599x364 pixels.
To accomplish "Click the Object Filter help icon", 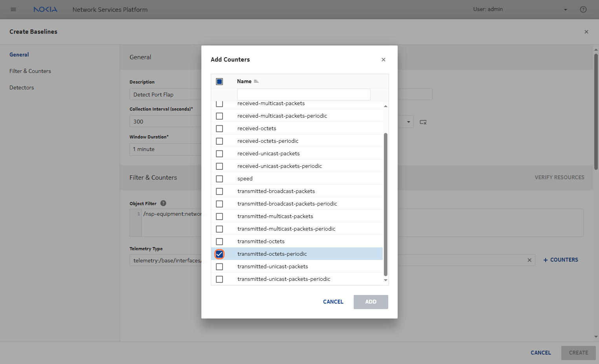I will (x=163, y=203).
